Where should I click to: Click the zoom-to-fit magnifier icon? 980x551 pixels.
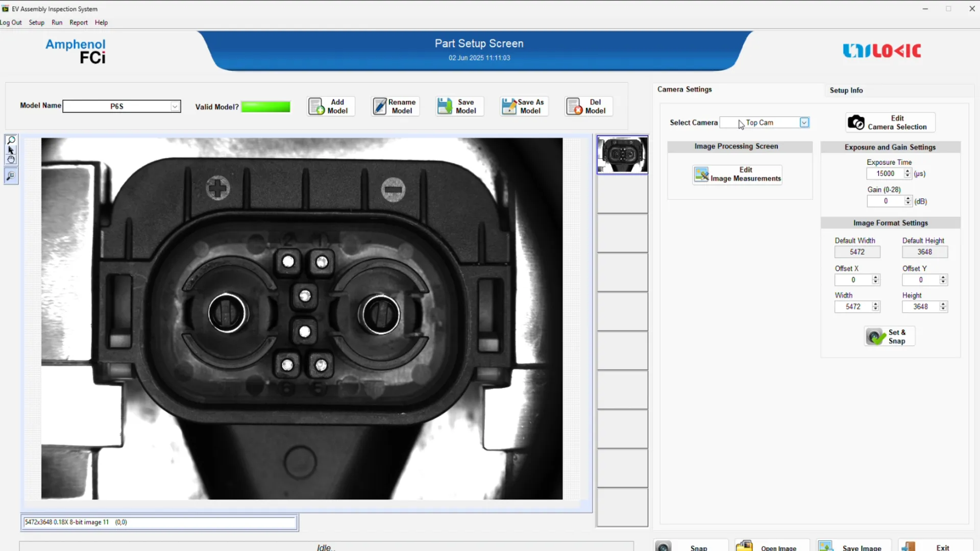(x=11, y=176)
